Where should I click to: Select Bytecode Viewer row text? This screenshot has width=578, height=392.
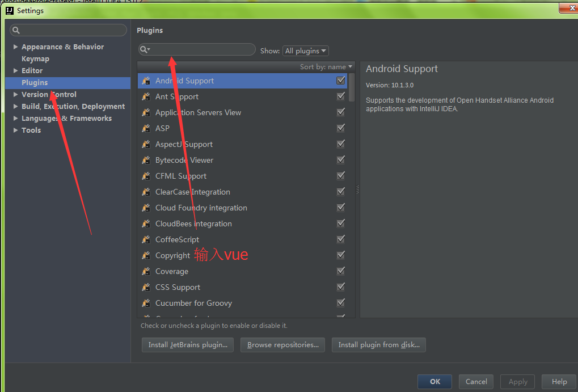tap(184, 161)
